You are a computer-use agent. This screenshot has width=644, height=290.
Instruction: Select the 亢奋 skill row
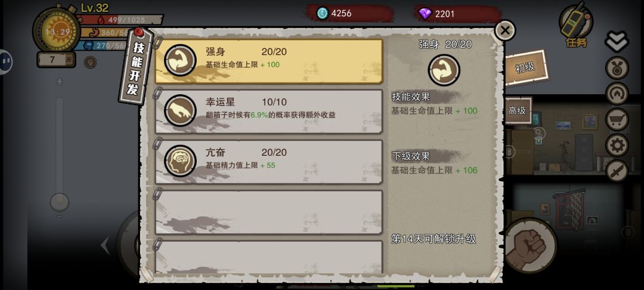pyautogui.click(x=269, y=162)
